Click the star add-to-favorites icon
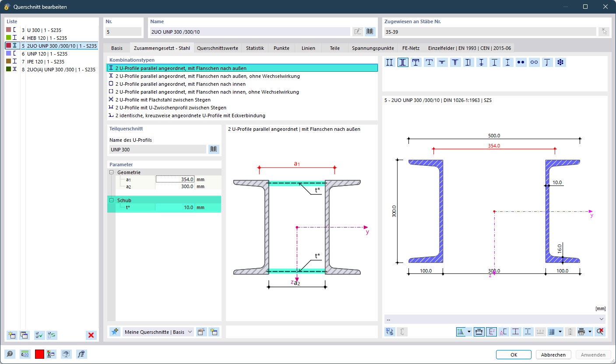 [x=115, y=332]
